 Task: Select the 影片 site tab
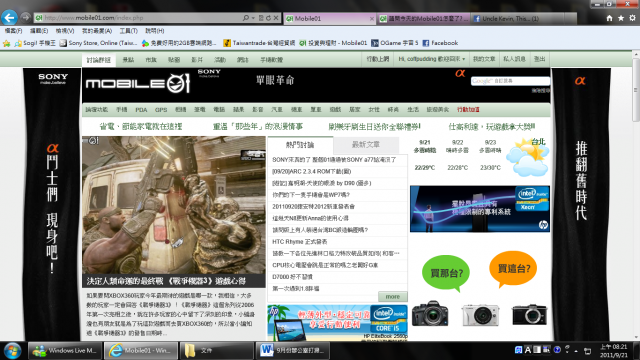(x=197, y=60)
